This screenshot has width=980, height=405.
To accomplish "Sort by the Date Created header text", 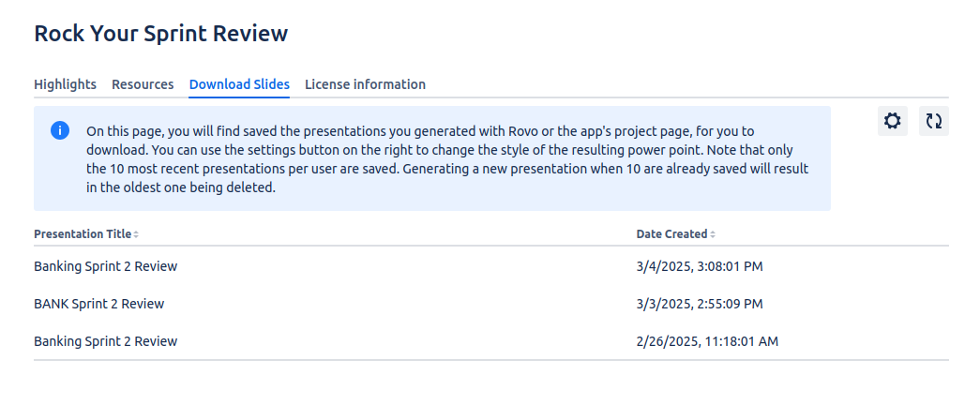I will [x=671, y=234].
